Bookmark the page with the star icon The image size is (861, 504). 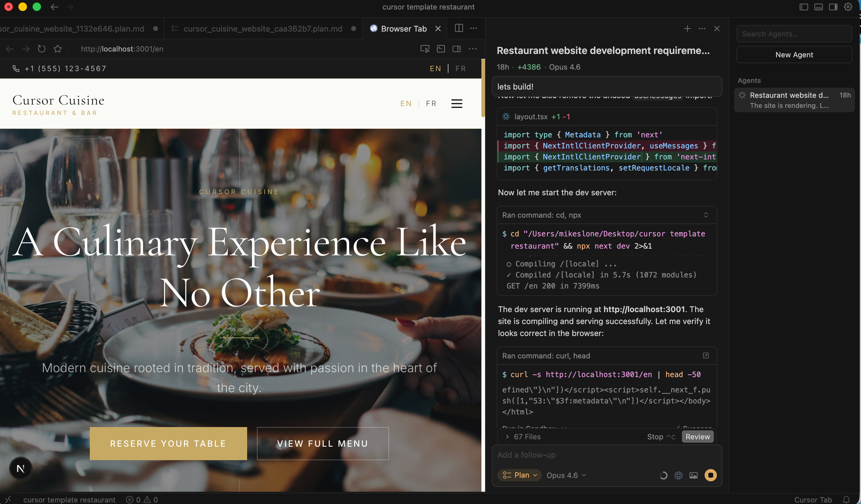click(x=58, y=49)
